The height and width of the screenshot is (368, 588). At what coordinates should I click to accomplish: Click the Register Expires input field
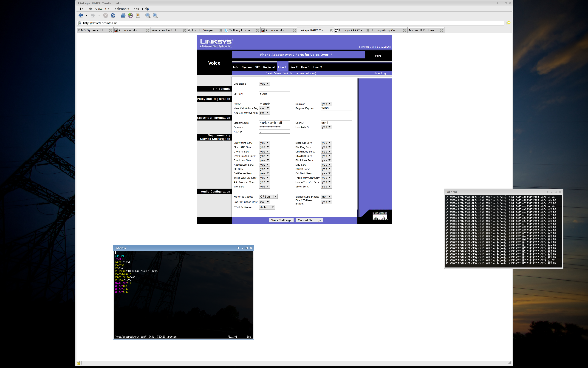tap(336, 108)
